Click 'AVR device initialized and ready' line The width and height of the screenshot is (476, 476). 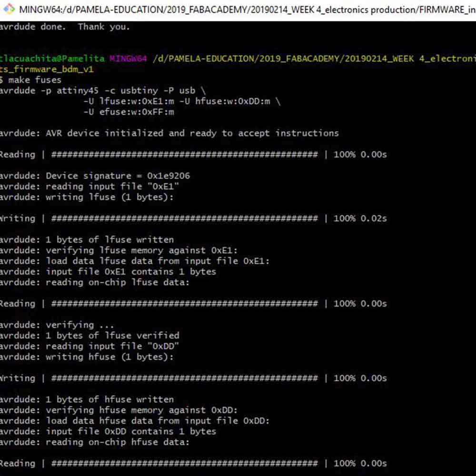169,133
